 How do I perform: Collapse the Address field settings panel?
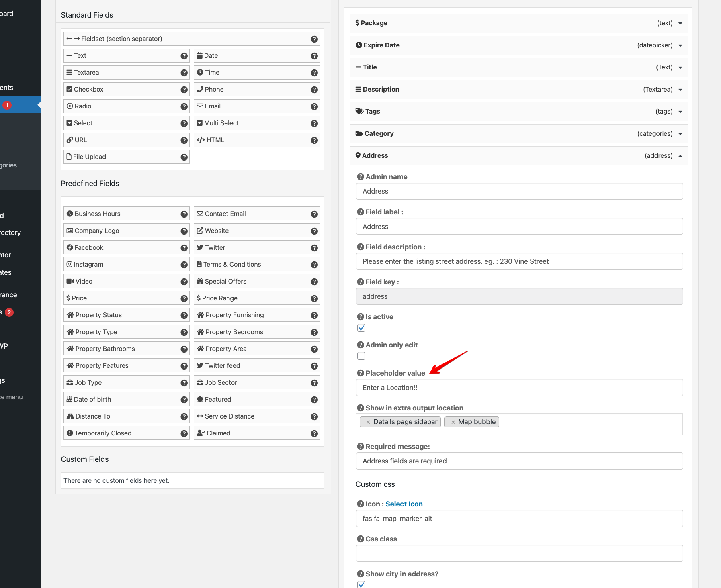(680, 155)
